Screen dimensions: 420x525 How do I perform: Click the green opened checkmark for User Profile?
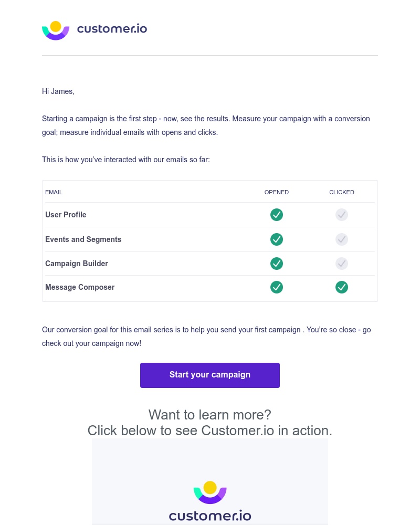tap(277, 215)
